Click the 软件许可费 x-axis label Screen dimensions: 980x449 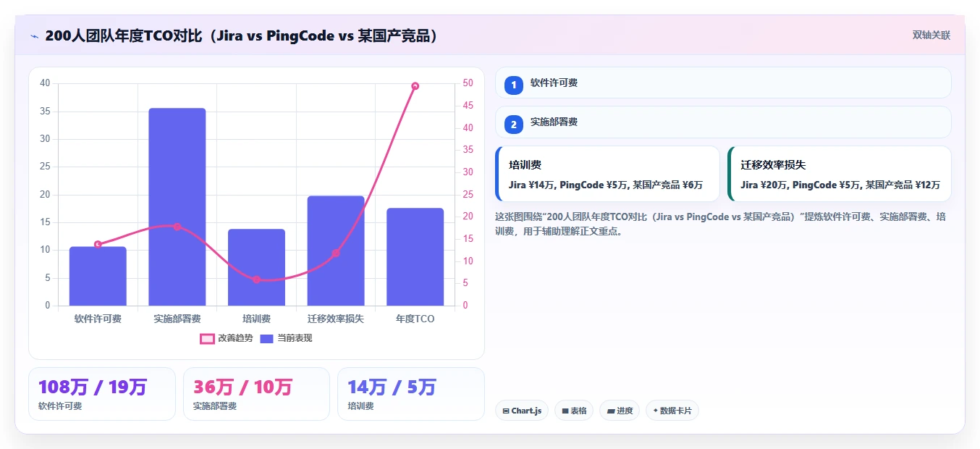tap(98, 319)
